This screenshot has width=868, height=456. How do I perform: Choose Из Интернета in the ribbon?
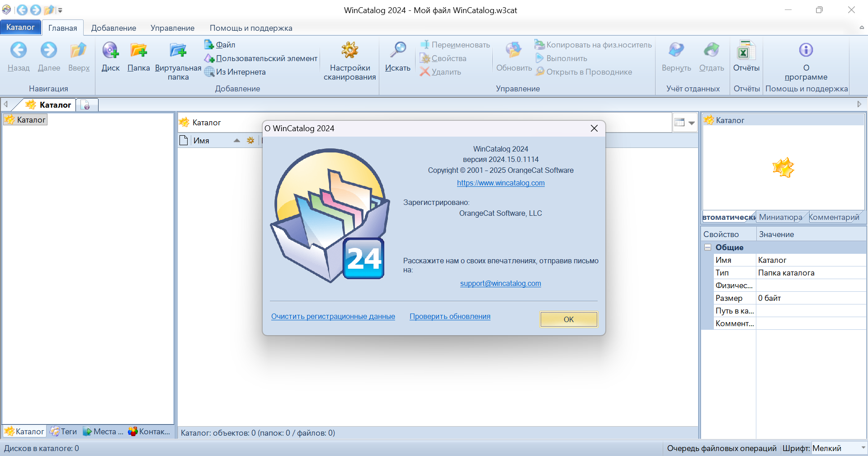pyautogui.click(x=235, y=72)
